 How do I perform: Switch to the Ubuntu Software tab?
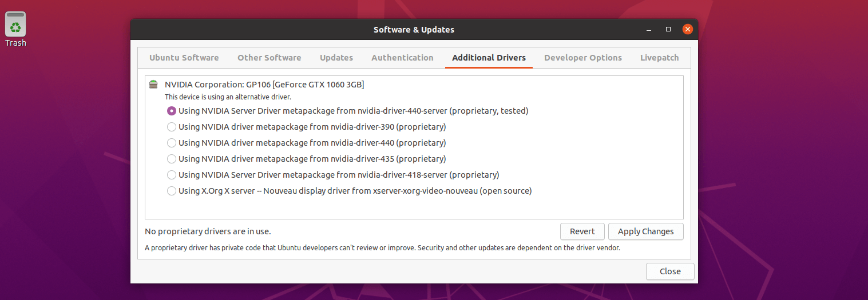pyautogui.click(x=184, y=58)
